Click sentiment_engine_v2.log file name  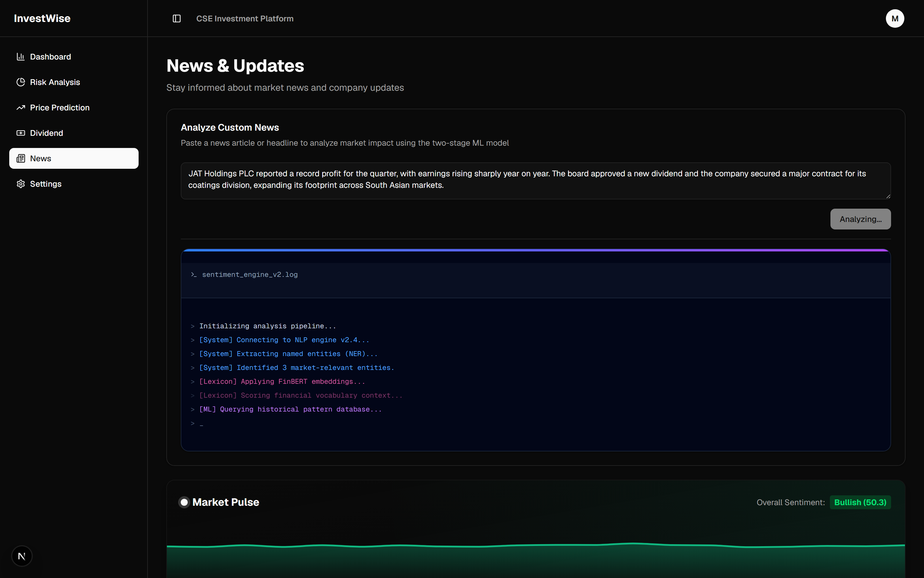pos(250,275)
